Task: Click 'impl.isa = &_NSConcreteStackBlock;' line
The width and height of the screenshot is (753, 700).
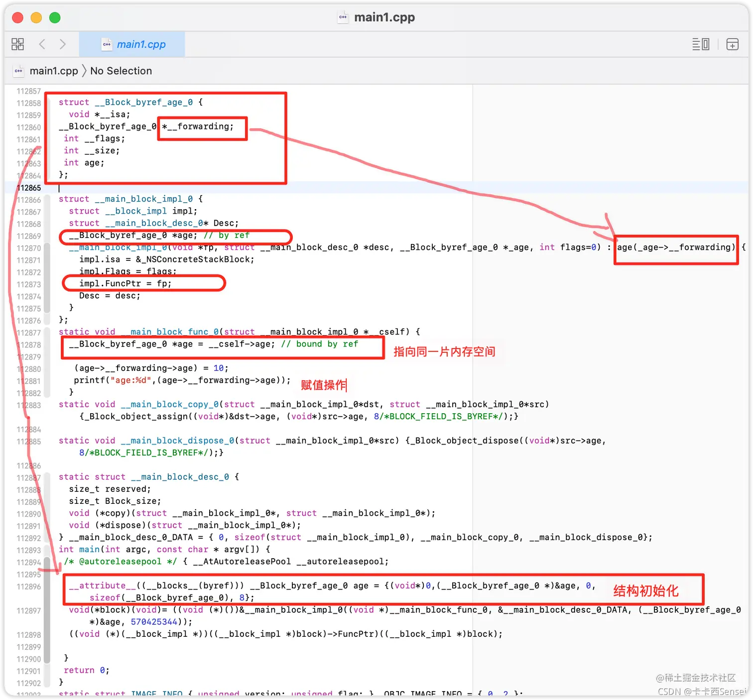Action: 167,259
